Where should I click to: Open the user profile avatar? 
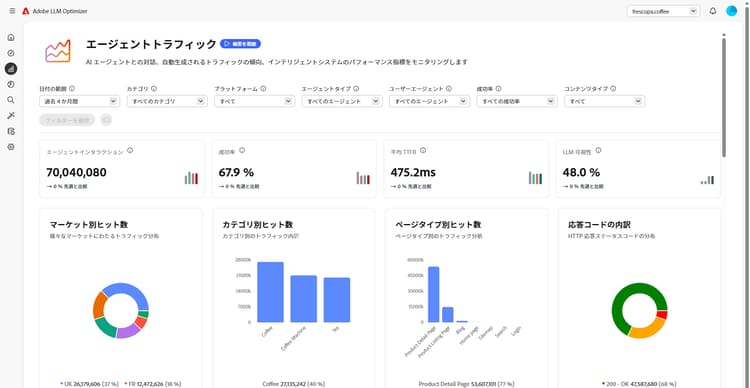731,11
